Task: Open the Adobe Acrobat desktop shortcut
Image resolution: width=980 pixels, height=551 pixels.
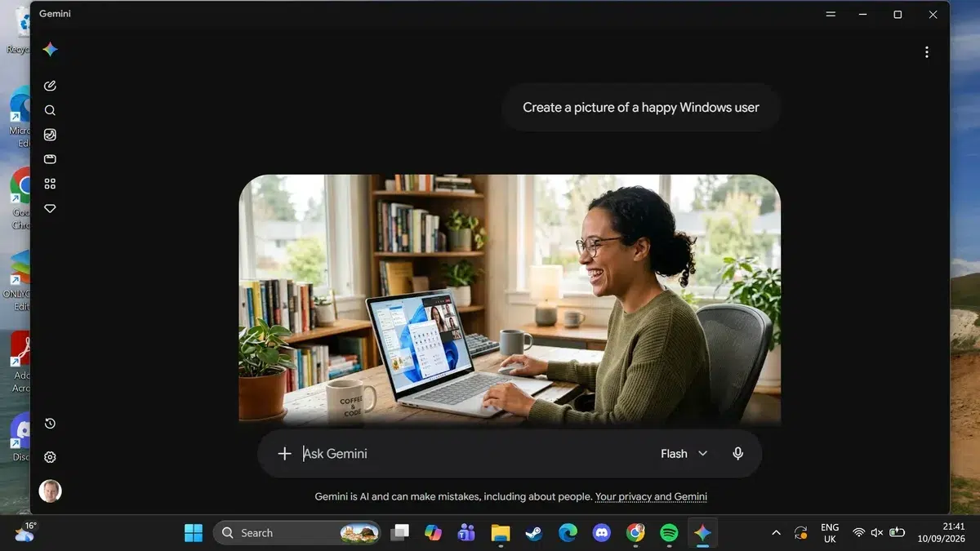Action: point(20,359)
